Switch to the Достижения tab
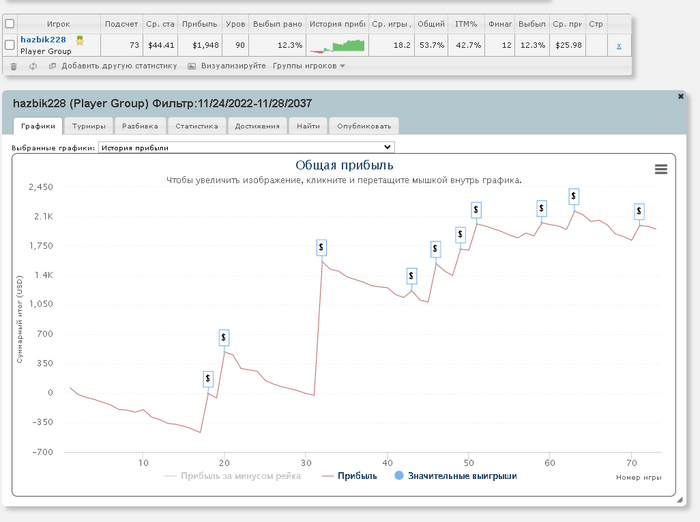 [257, 126]
